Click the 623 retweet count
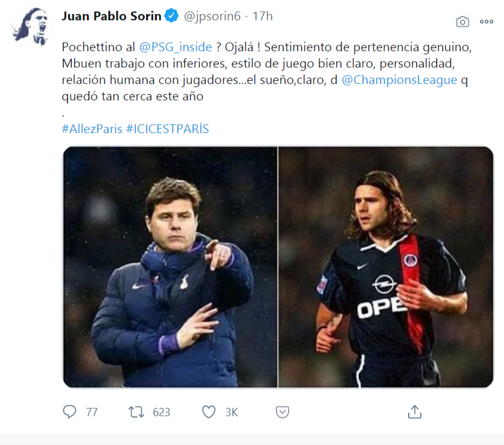Screen dimensions: 504x445 161,412
